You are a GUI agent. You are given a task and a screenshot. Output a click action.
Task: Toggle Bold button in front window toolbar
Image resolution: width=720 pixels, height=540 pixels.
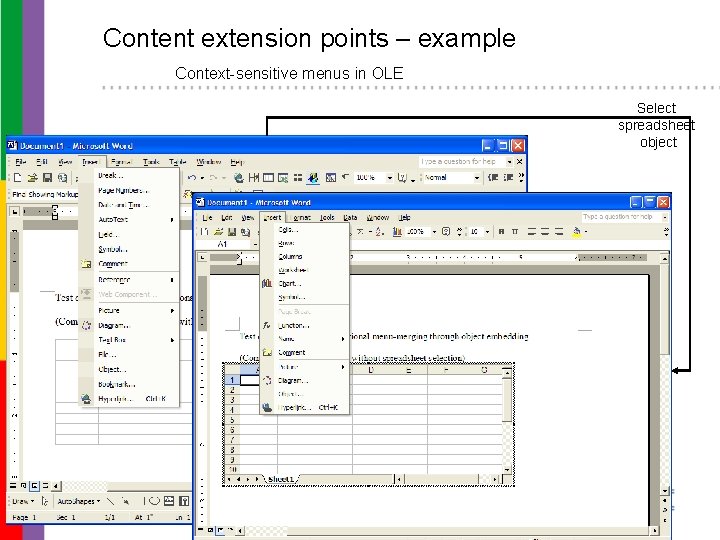501,231
